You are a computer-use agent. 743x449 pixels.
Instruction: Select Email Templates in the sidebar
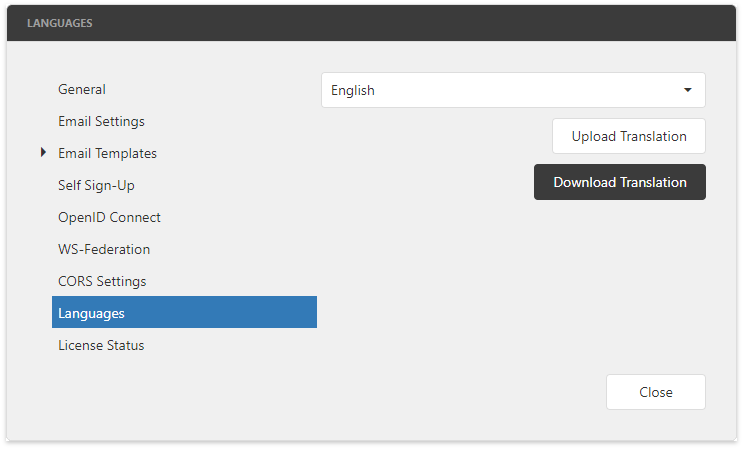click(x=107, y=153)
